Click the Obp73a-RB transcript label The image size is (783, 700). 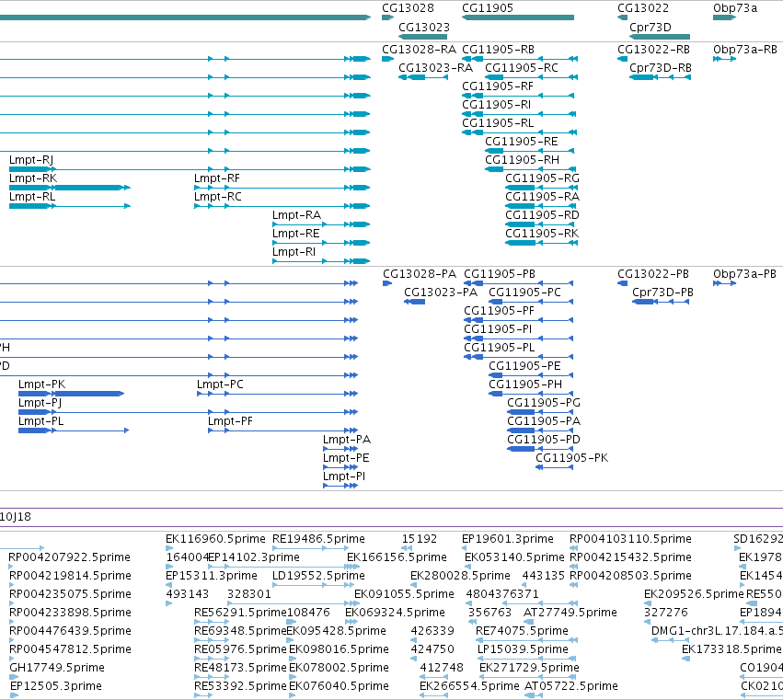(745, 50)
